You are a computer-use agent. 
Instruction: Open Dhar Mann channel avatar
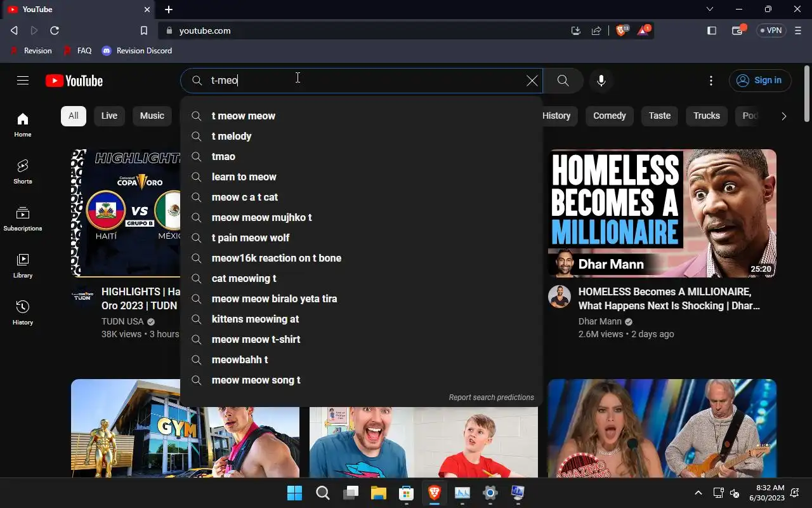(560, 297)
